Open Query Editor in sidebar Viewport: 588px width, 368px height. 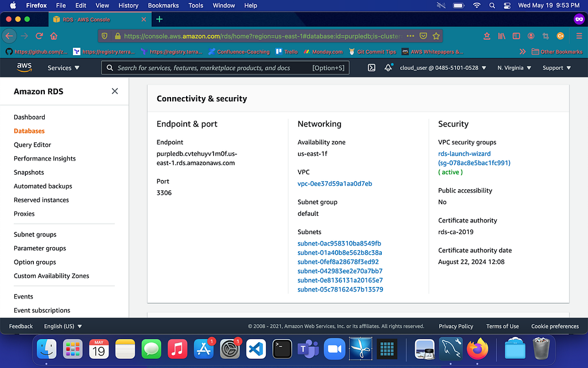[x=32, y=144]
